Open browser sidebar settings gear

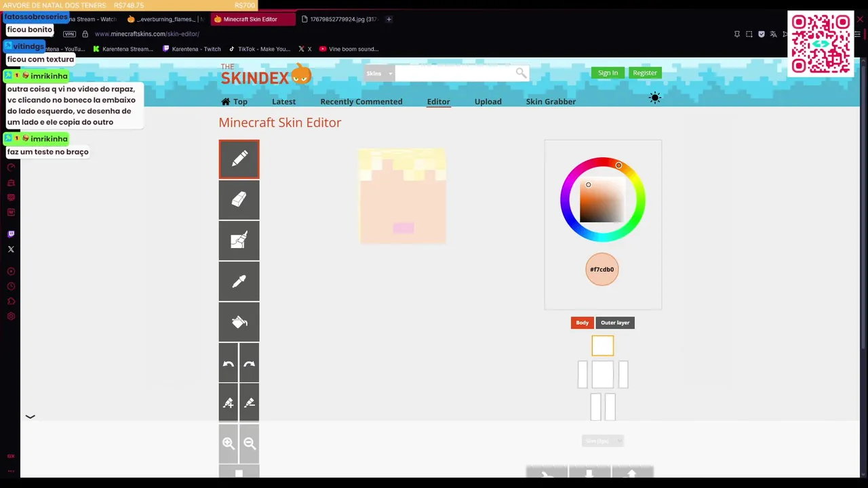point(11,317)
